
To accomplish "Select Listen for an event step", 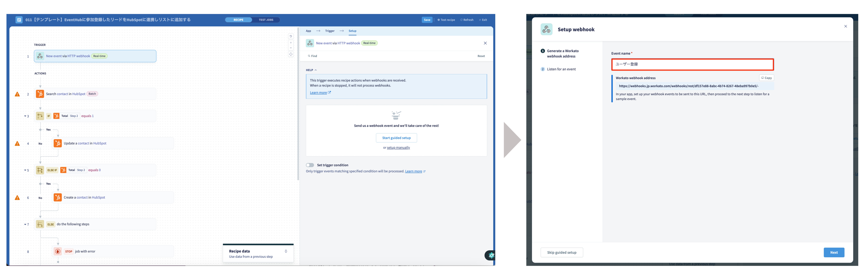I will tap(558, 69).
